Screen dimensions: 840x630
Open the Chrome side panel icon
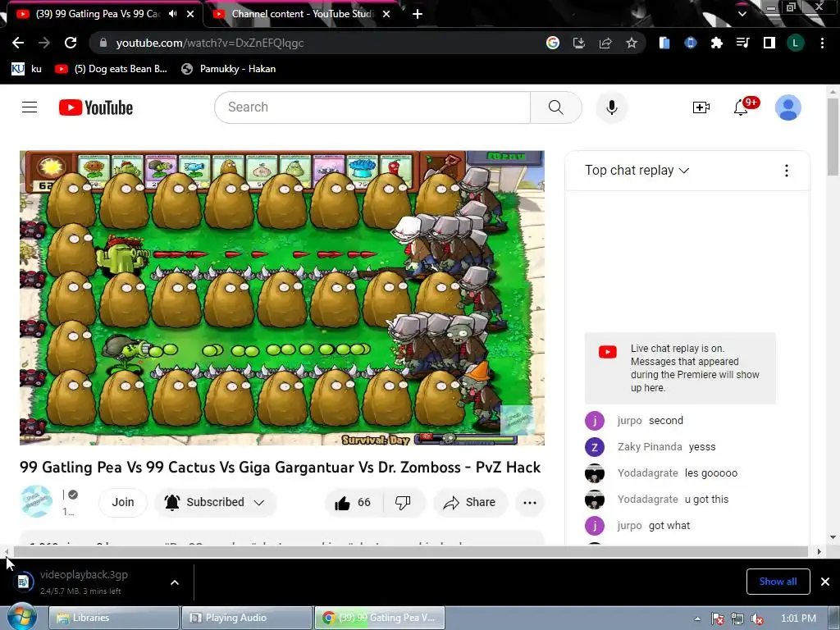[769, 43]
